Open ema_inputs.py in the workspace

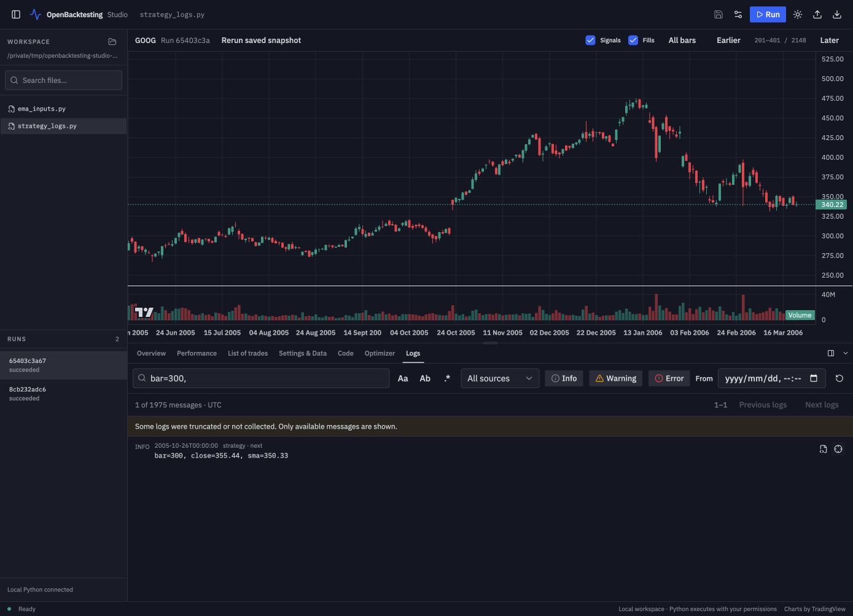(x=63, y=109)
